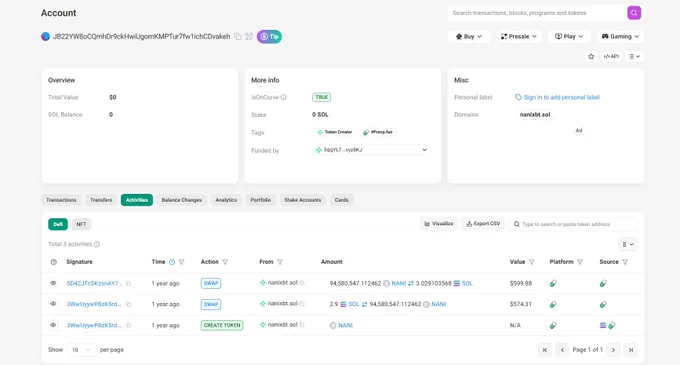Viewport: 680px width, 365px height.
Task: Expand the Play dropdown menu
Action: (x=569, y=36)
